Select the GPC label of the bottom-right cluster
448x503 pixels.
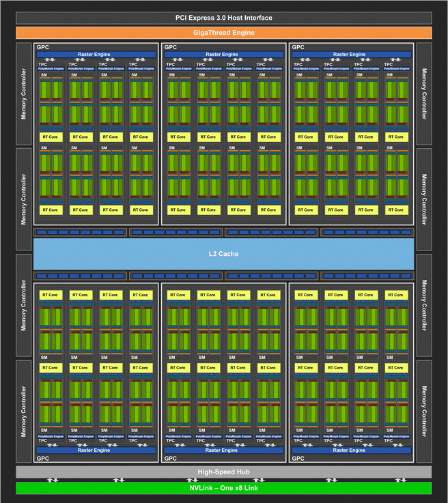click(x=298, y=459)
